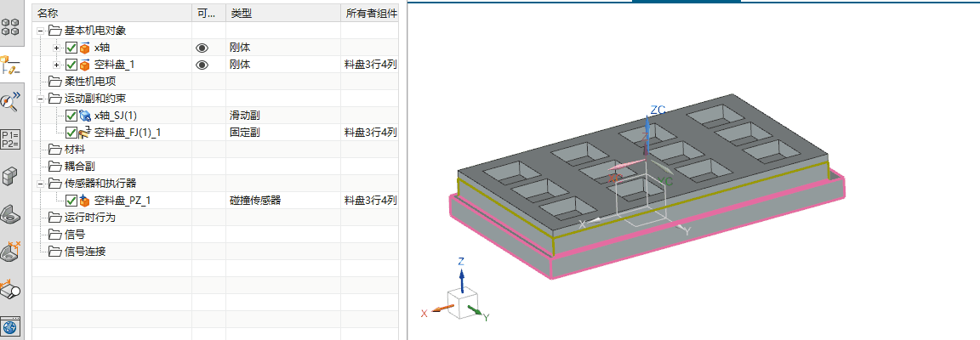Click 料盘3行4列 owner in 空料盘_1 row
This screenshot has height=340, width=980.
[371, 65]
